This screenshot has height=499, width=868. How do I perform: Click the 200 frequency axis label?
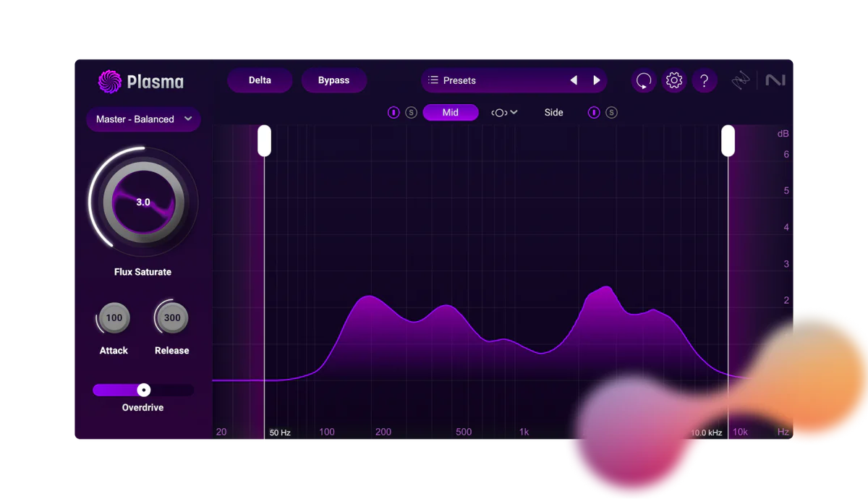pyautogui.click(x=383, y=432)
